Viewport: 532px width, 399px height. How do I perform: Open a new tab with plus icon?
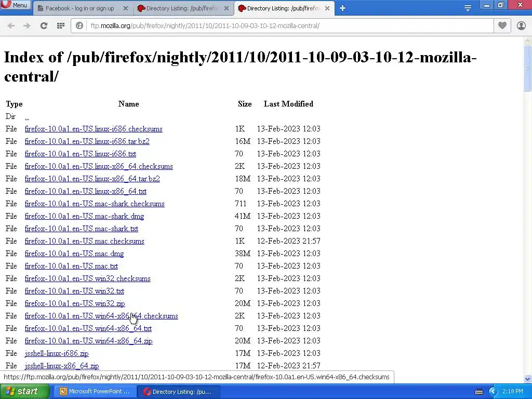point(342,8)
